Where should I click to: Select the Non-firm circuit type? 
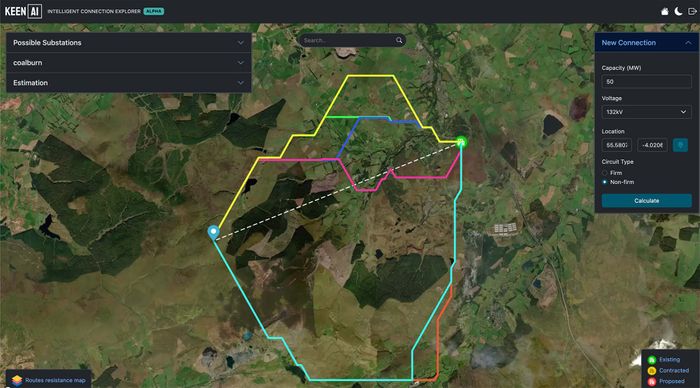click(605, 182)
